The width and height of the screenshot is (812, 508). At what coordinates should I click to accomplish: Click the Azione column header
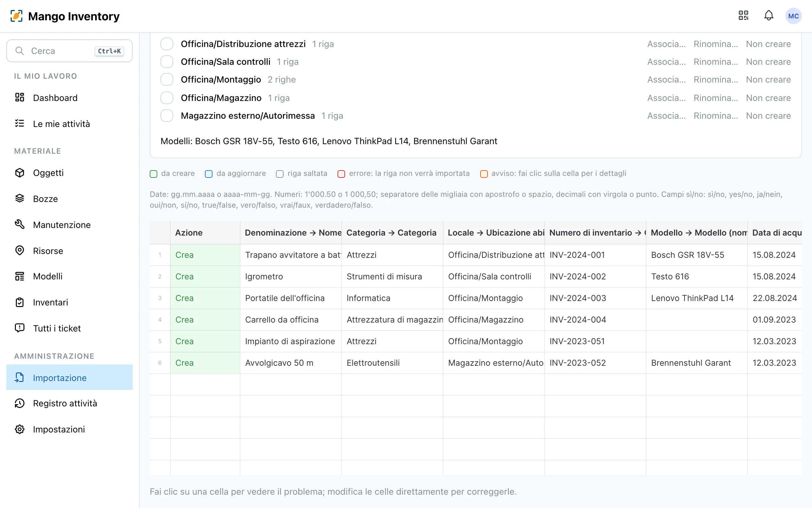(x=205, y=232)
